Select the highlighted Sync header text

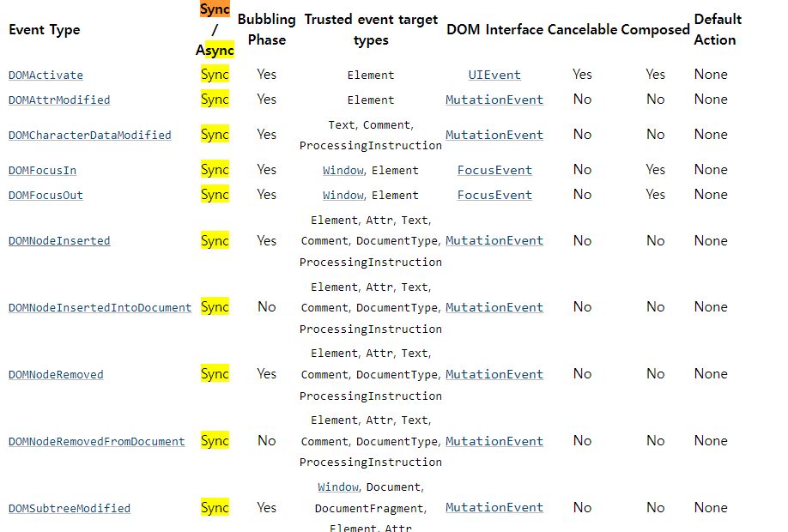(x=215, y=9)
